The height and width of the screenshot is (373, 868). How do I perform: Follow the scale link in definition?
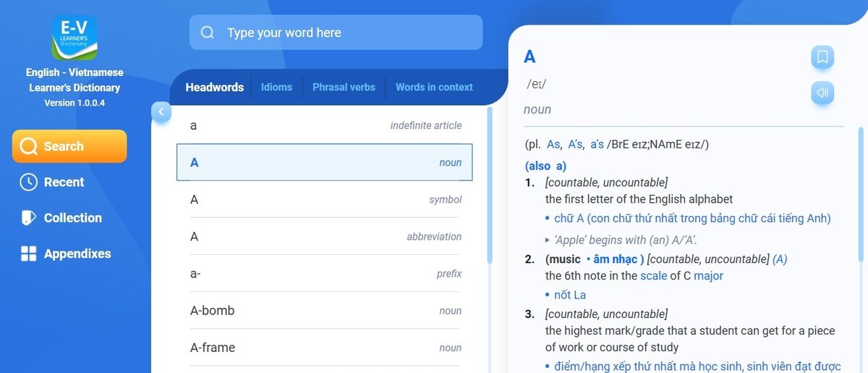pyautogui.click(x=653, y=276)
